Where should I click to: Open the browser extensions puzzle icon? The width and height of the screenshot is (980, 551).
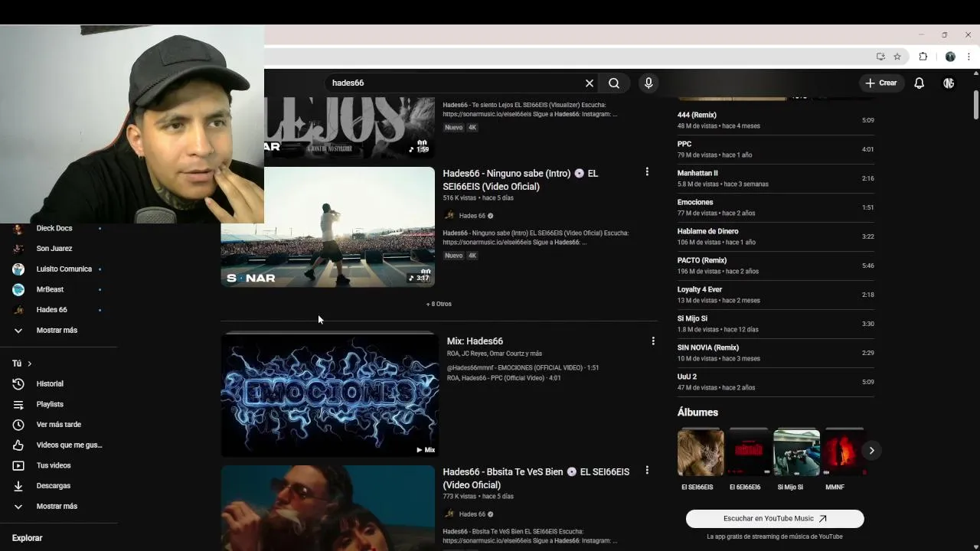(x=923, y=57)
